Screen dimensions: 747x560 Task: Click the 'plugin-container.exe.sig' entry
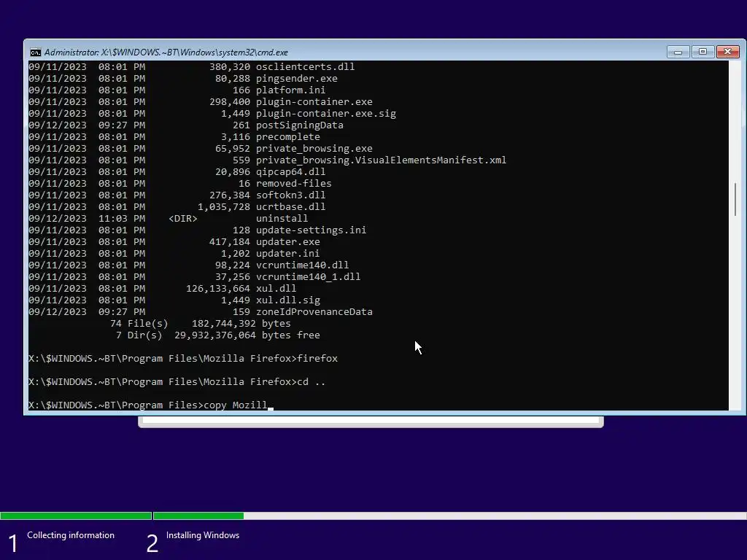(326, 113)
